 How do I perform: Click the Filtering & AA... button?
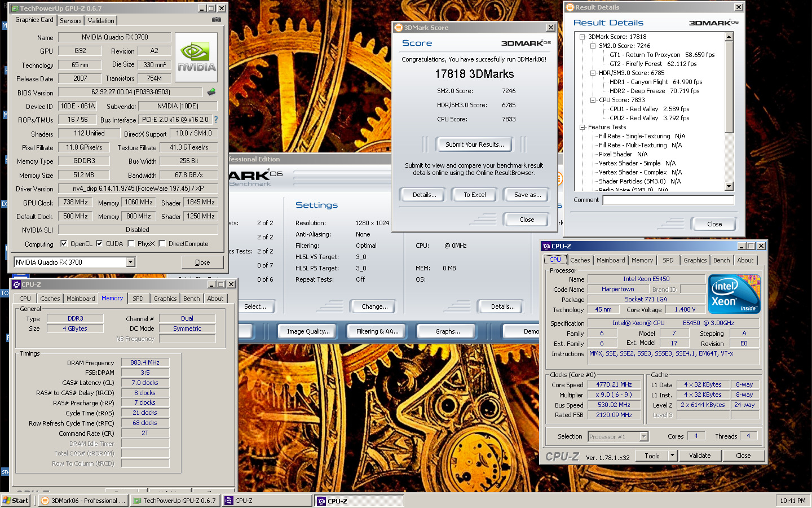click(x=377, y=331)
